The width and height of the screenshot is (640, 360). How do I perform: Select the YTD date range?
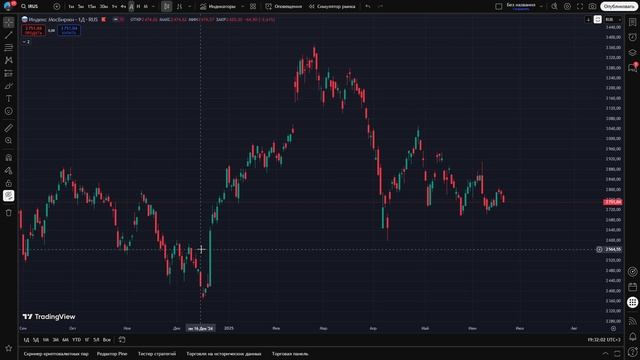tap(76, 340)
